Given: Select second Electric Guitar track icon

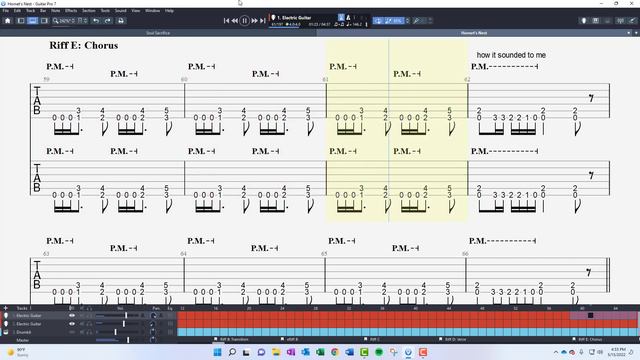Looking at the screenshot, I should point(6,324).
